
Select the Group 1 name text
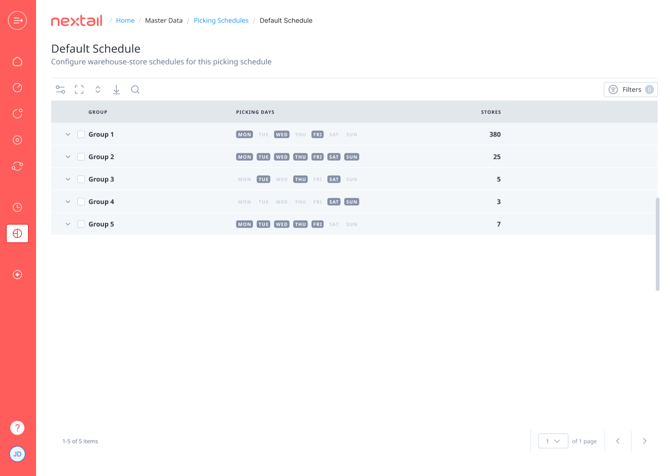click(x=101, y=134)
